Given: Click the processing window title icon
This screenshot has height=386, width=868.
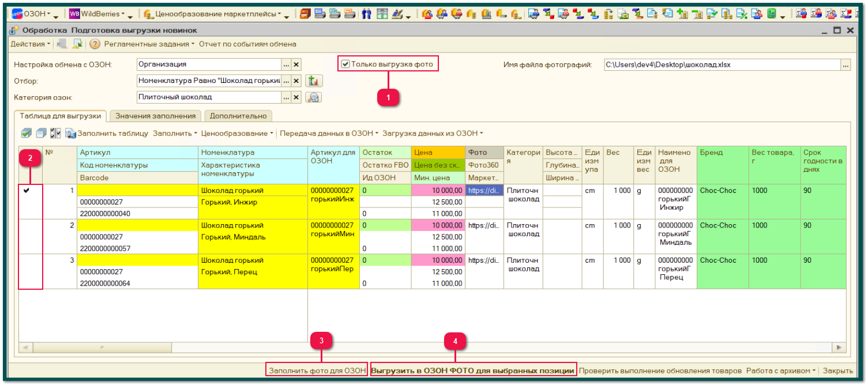Looking at the screenshot, I should tap(14, 30).
